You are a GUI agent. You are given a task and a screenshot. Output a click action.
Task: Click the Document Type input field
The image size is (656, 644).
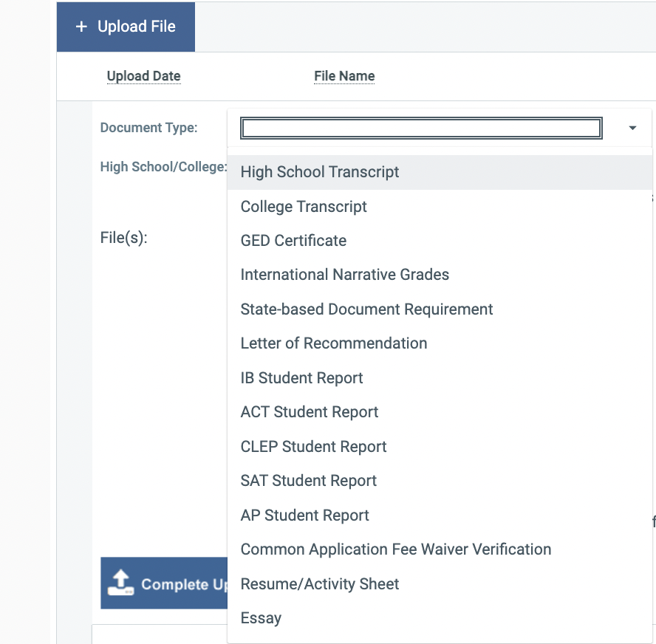[420, 129]
